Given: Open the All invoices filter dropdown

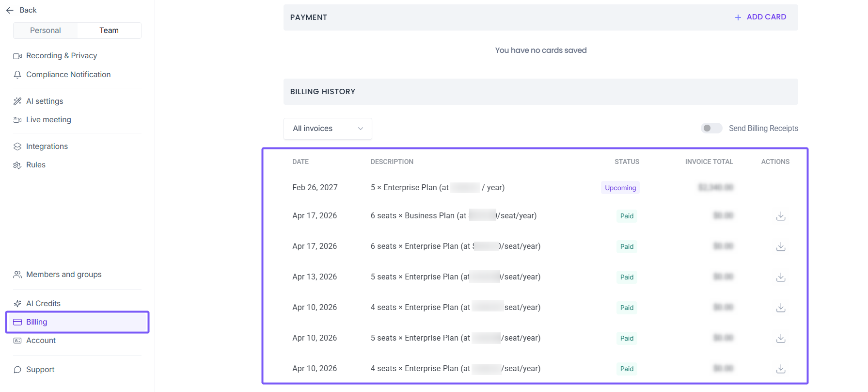Looking at the screenshot, I should (x=328, y=129).
